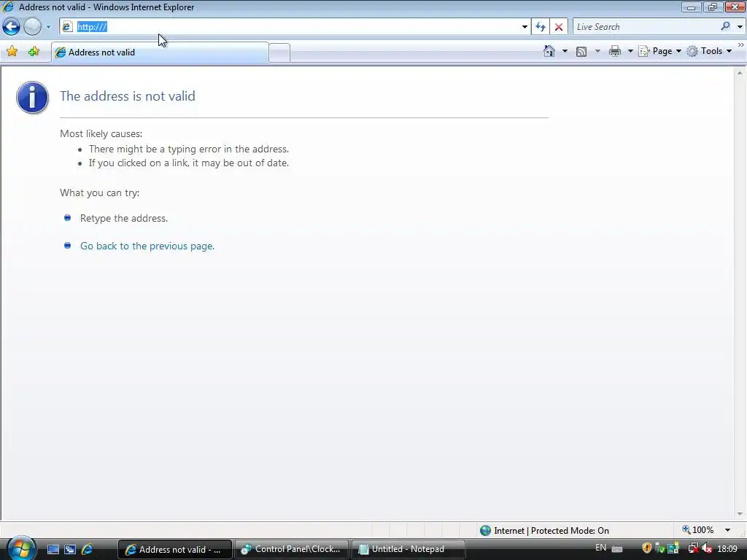Select the Address not valid tab

[160, 52]
